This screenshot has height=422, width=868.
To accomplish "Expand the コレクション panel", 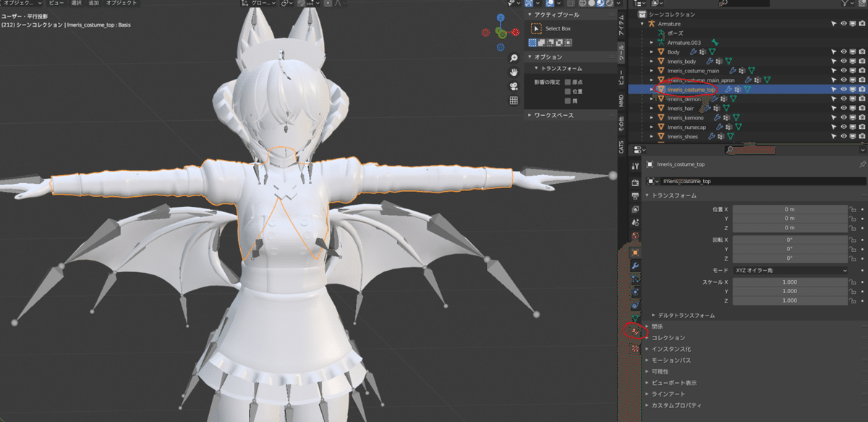I will [x=647, y=338].
